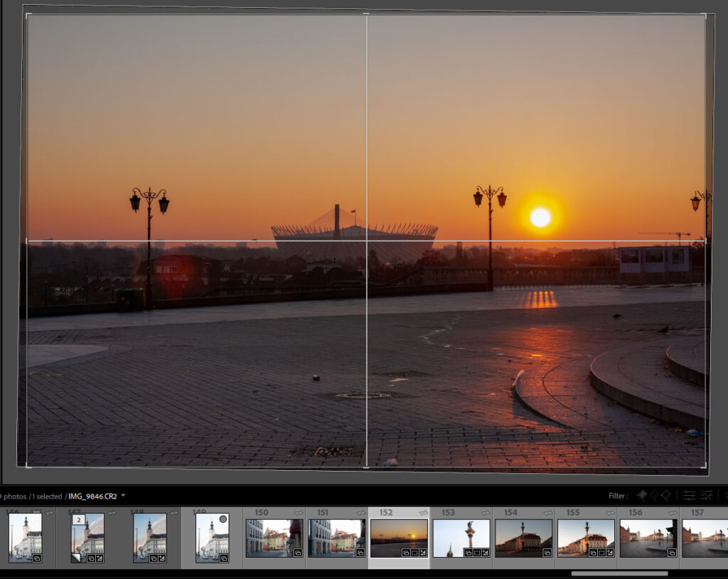Image resolution: width=728 pixels, height=579 pixels.
Task: Click the crop badge on thumbnail 154
Action: coord(546,553)
